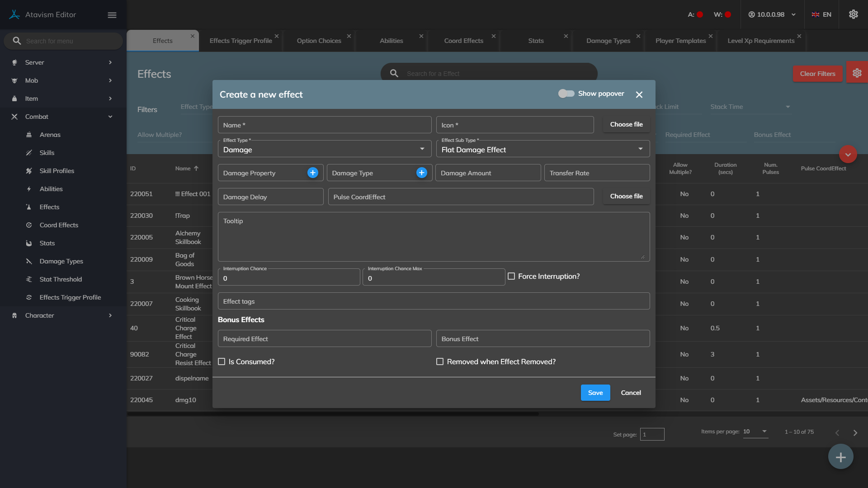Go to next results page arrow

point(855,432)
